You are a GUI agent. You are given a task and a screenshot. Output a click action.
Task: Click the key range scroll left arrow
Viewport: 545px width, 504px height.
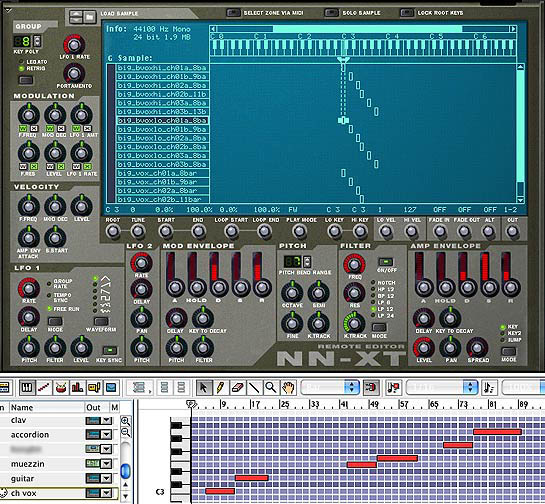click(x=213, y=29)
